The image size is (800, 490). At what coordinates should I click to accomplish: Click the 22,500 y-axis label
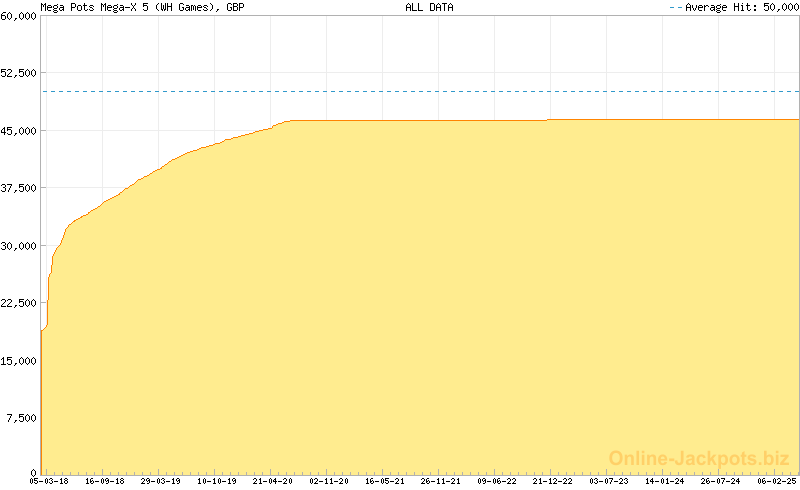18,303
